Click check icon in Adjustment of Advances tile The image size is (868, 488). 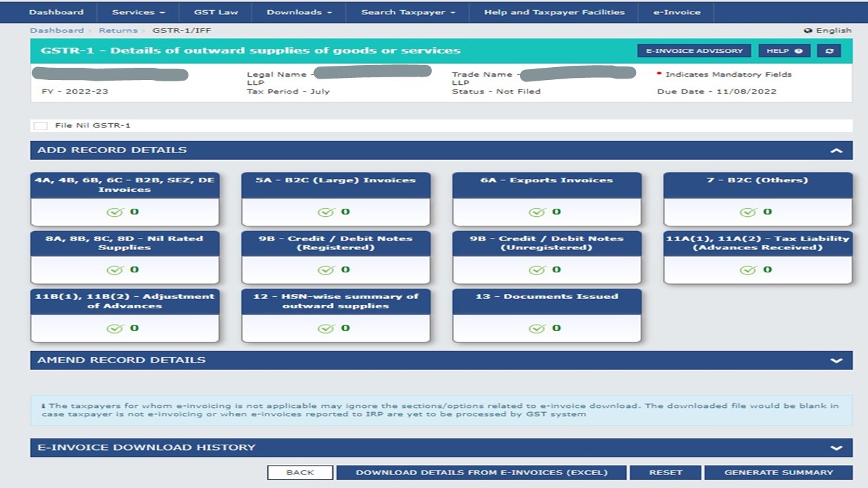(115, 328)
